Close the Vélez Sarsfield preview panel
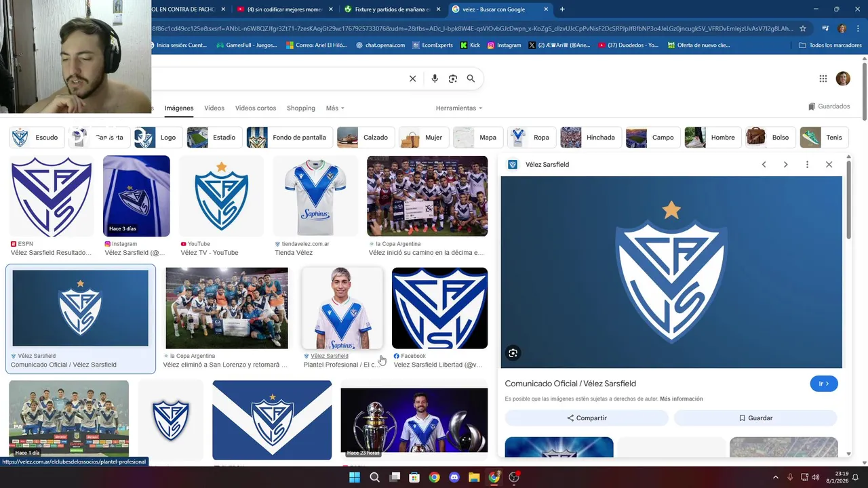This screenshot has height=488, width=868. 829,165
